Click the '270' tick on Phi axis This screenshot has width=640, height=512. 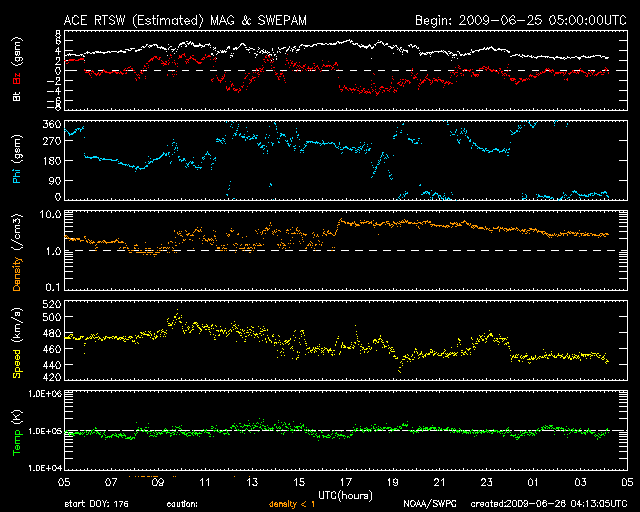click(52, 141)
